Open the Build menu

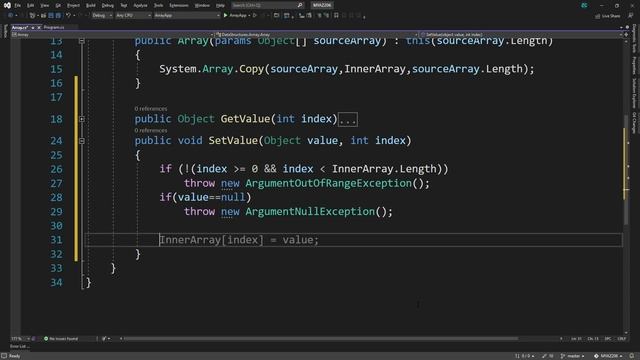click(x=91, y=5)
